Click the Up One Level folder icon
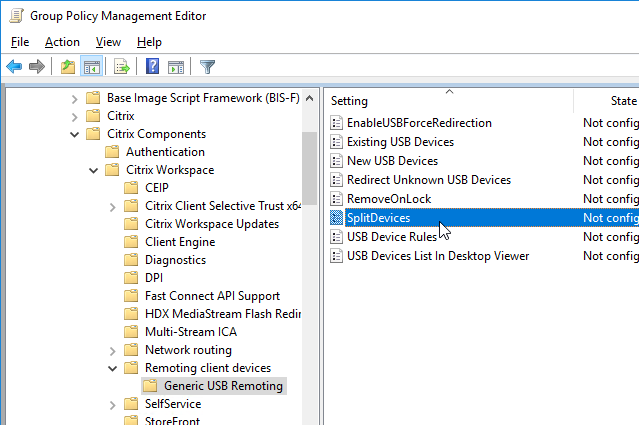The width and height of the screenshot is (639, 425). [68, 66]
